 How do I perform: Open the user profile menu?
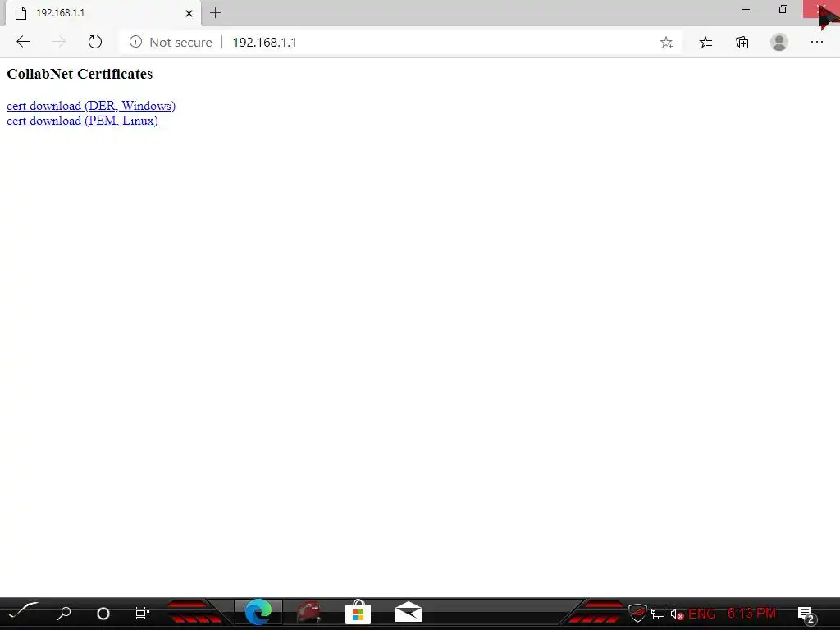[779, 42]
